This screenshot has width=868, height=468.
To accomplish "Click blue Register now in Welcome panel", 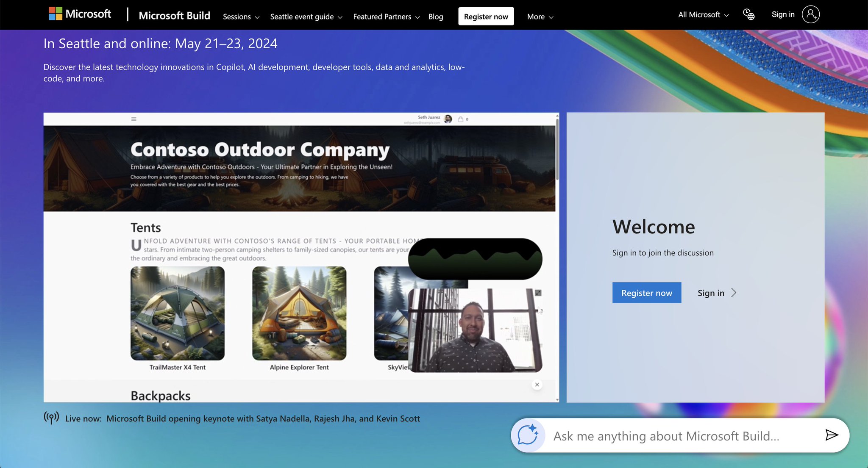I will (647, 293).
